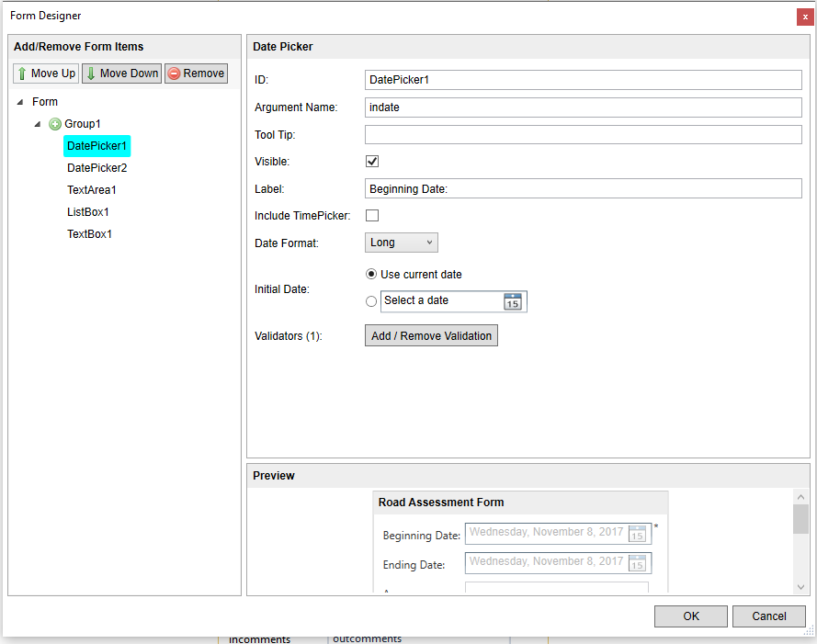Click Add / Remove Validation button
This screenshot has width=817, height=644.
click(x=431, y=336)
